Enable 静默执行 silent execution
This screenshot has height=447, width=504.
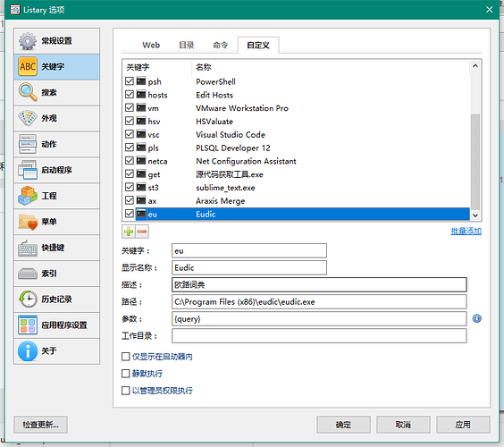coord(125,374)
